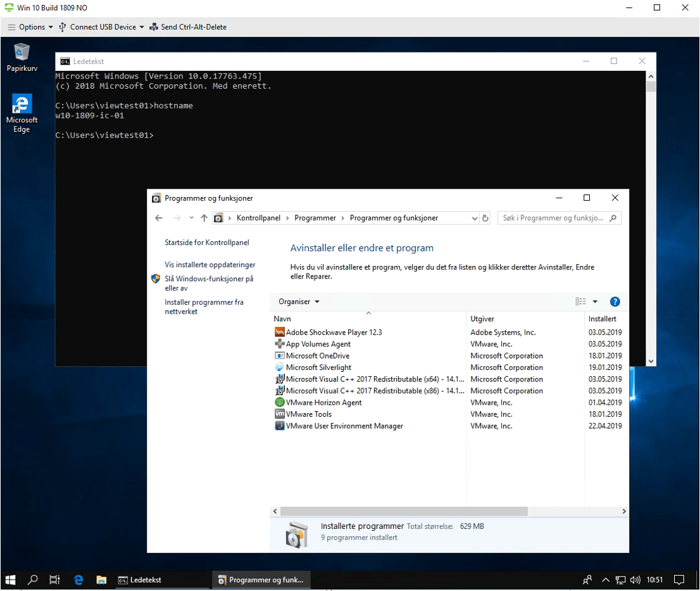Select the Microsoft OneDrive program icon

tap(280, 355)
